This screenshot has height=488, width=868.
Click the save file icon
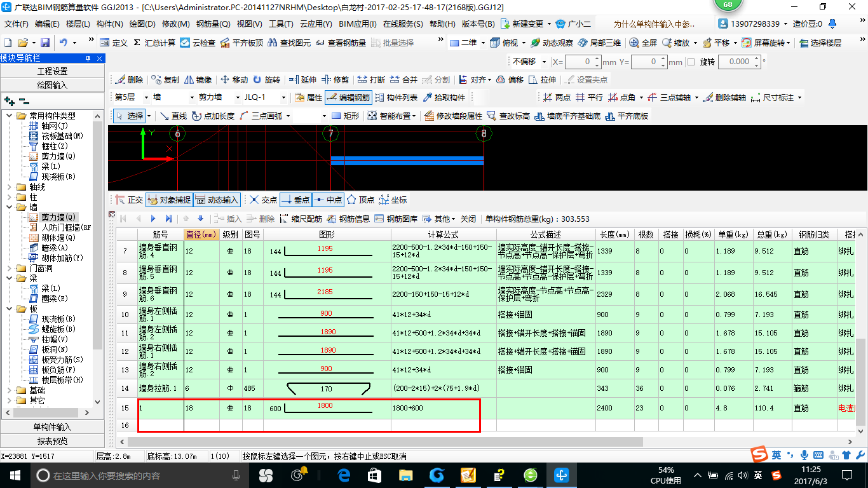(x=45, y=43)
